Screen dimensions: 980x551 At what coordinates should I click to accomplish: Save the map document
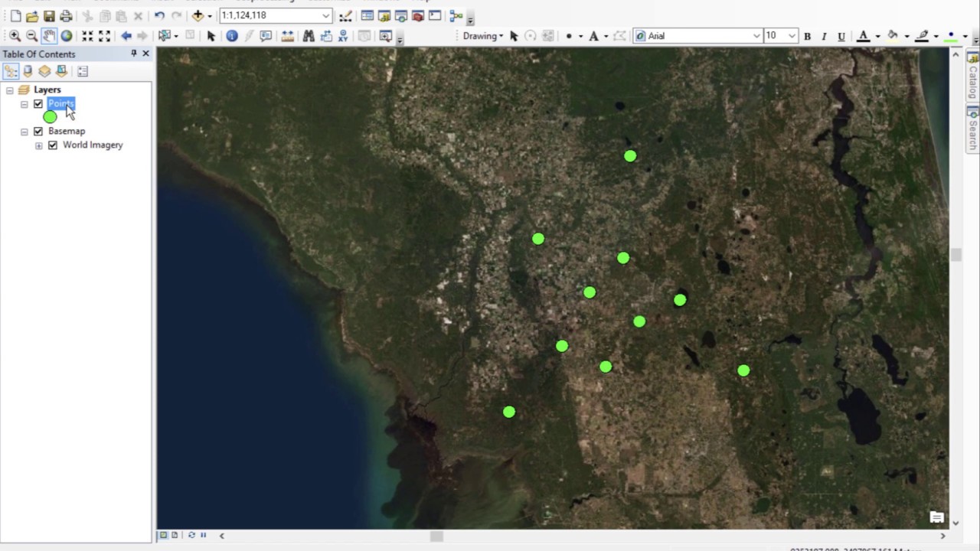(49, 16)
